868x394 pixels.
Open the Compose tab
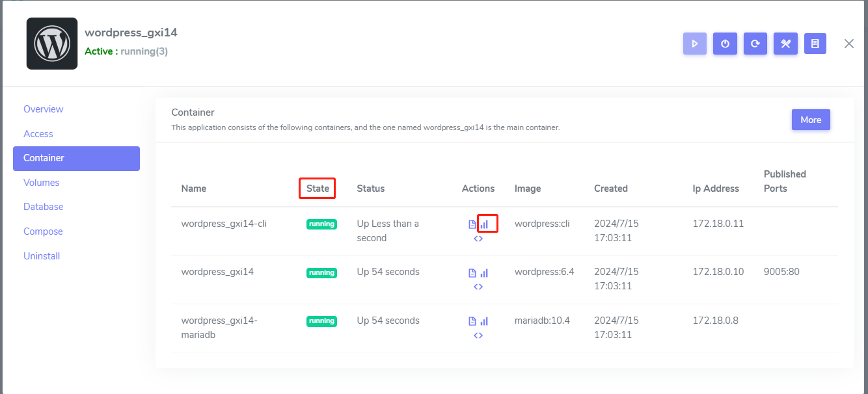[x=43, y=231]
